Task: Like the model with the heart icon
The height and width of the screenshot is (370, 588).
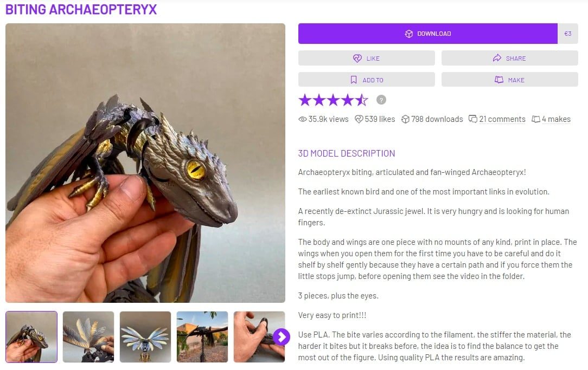Action: coord(357,58)
